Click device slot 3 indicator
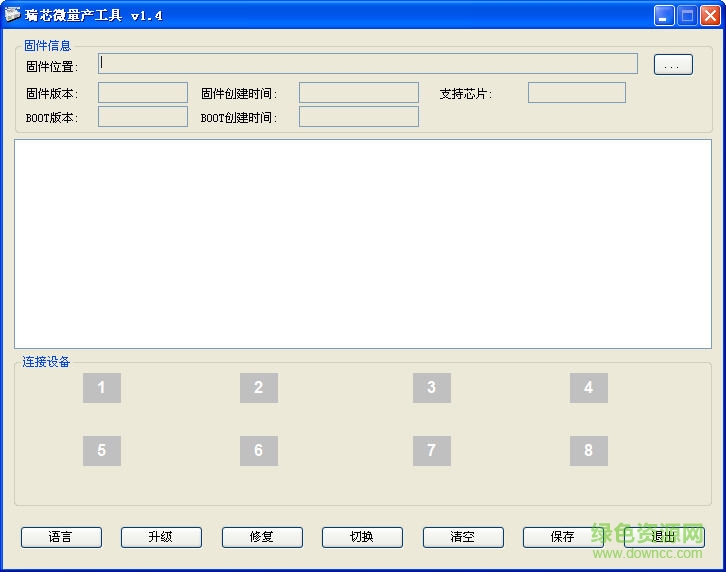The height and width of the screenshot is (572, 726). 432,388
